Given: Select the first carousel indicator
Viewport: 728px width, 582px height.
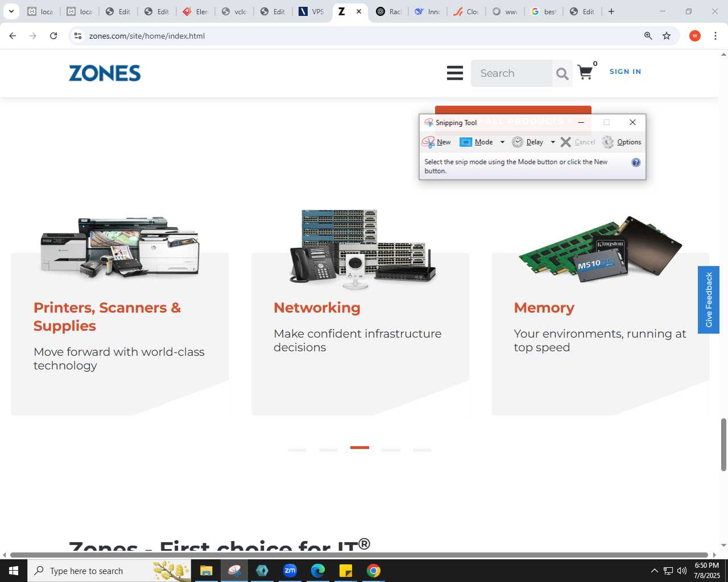Looking at the screenshot, I should tap(297, 450).
